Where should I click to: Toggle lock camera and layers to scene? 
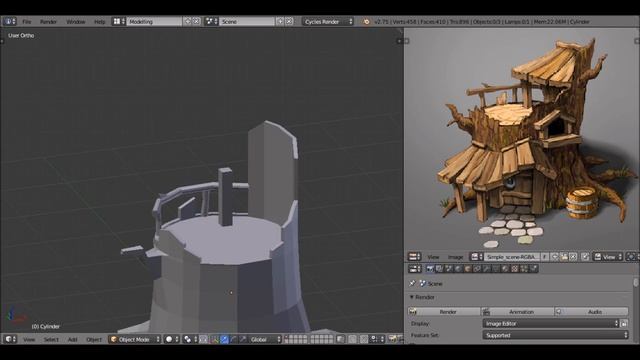tap(340, 339)
